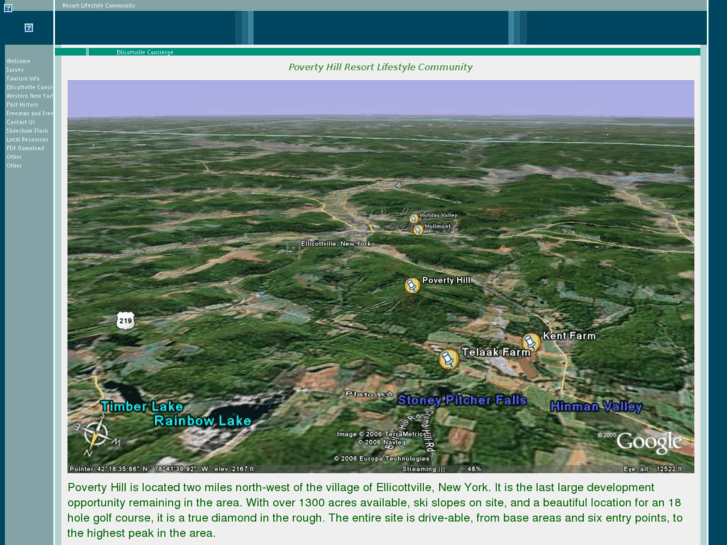Click the Kent Farm pushpin marker

(531, 343)
